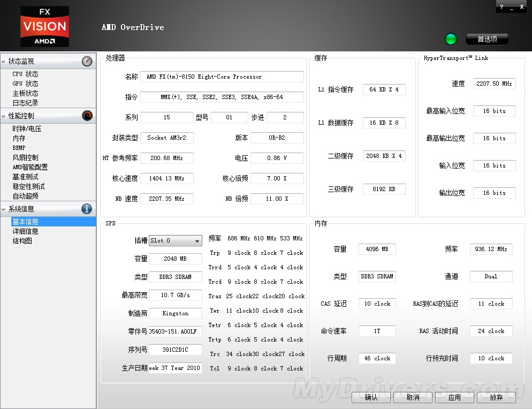Click the 取消 cancel button
The image size is (532, 409).
point(413,398)
